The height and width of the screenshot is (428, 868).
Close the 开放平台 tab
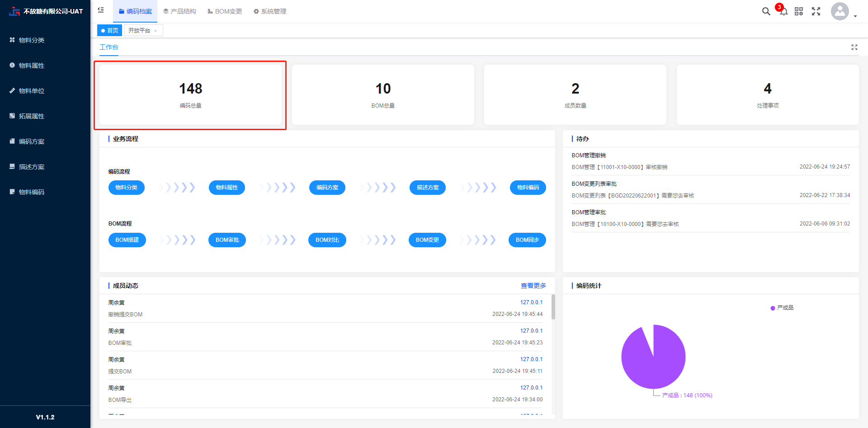point(156,31)
